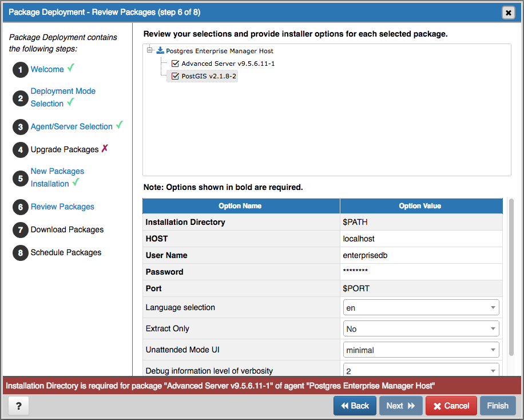Click the Schedule Packages step text
524x420 pixels.
(66, 252)
